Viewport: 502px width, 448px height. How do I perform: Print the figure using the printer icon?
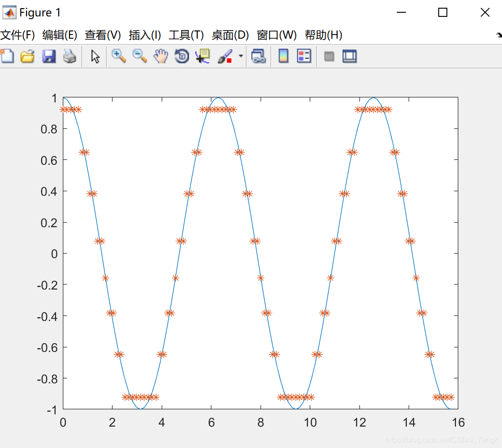pos(70,56)
